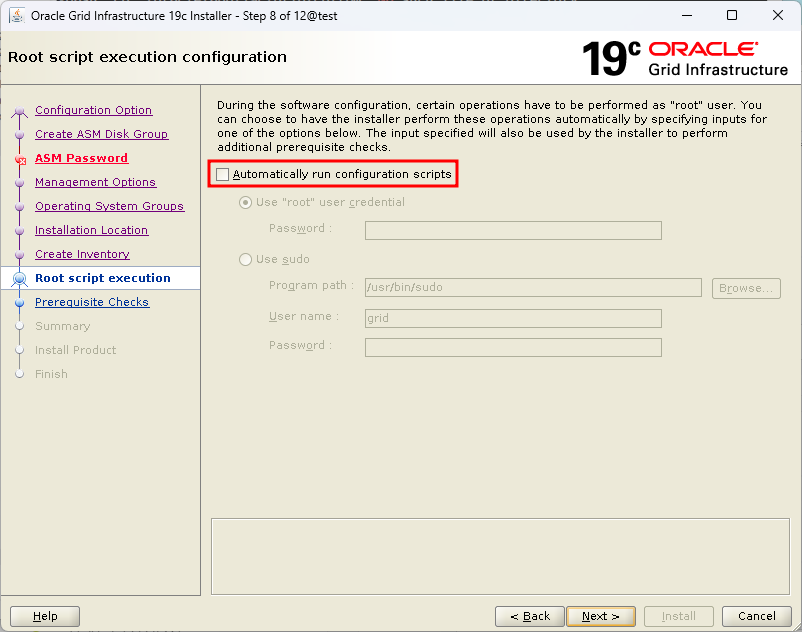This screenshot has height=632, width=802.
Task: Select the Use sudo radio option
Action: click(246, 259)
